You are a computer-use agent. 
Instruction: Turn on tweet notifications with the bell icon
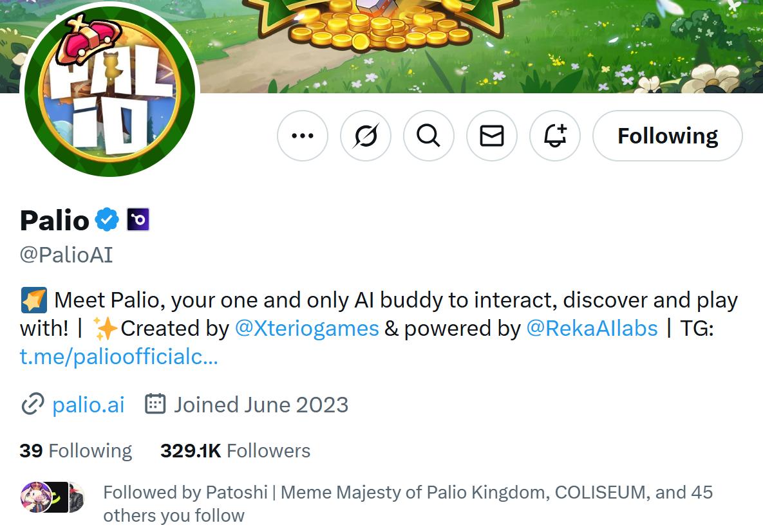(x=554, y=136)
